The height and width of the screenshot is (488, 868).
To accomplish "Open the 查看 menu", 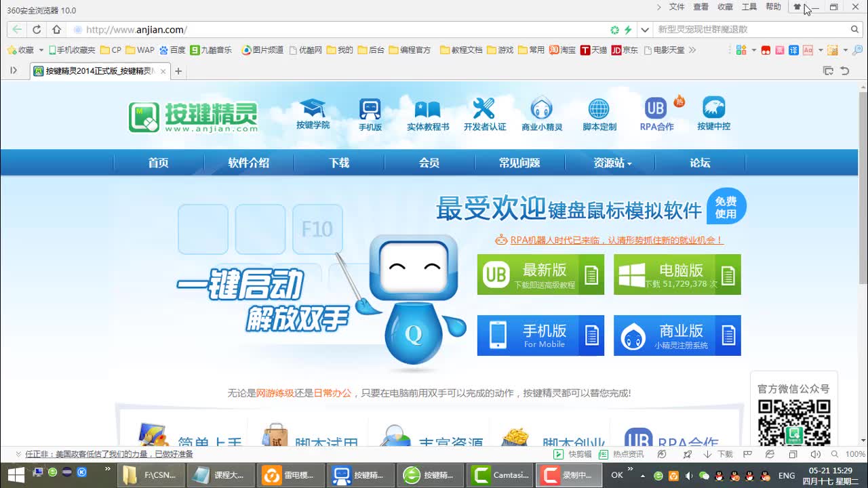I will coord(701,7).
